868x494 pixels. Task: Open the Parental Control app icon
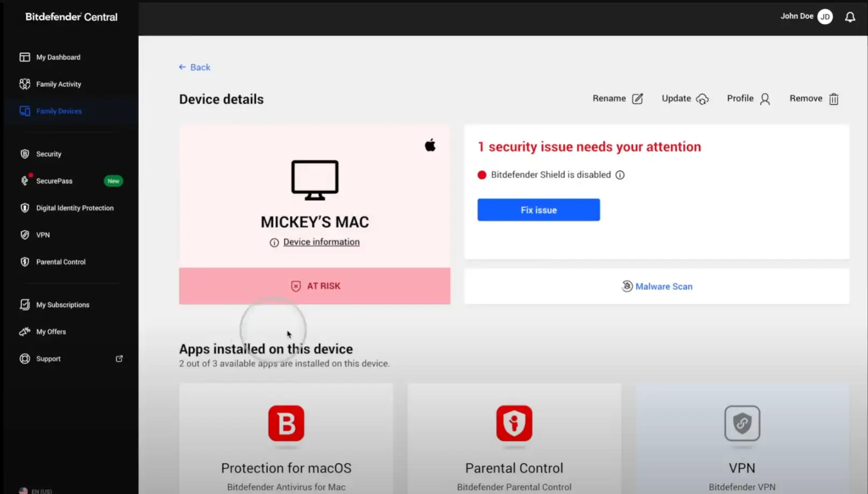(x=514, y=423)
